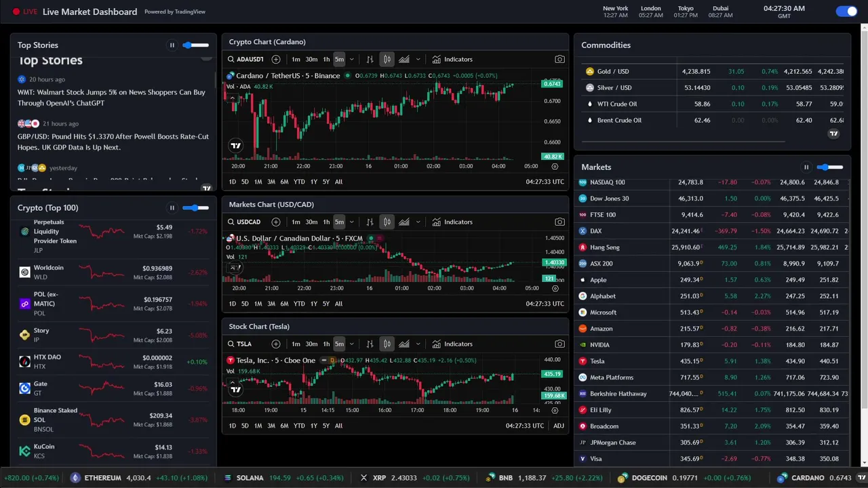The width and height of the screenshot is (868, 488).
Task: Toggle ADJ adjustment on Tesla chart
Action: pos(558,426)
